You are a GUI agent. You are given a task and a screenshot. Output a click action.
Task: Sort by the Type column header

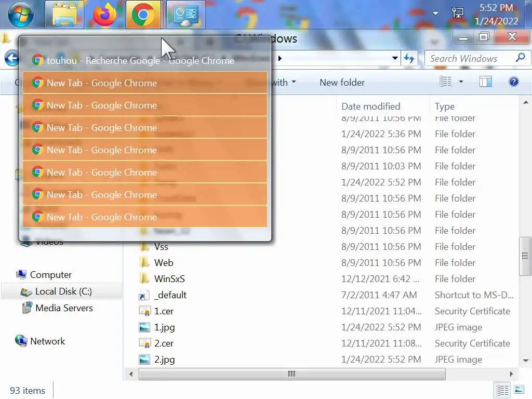point(445,107)
